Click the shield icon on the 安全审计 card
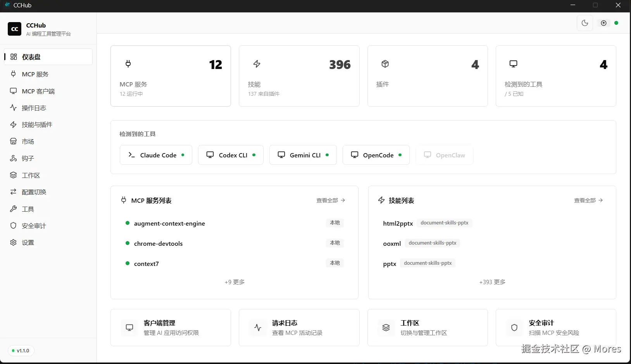631x364 pixels. [514, 328]
